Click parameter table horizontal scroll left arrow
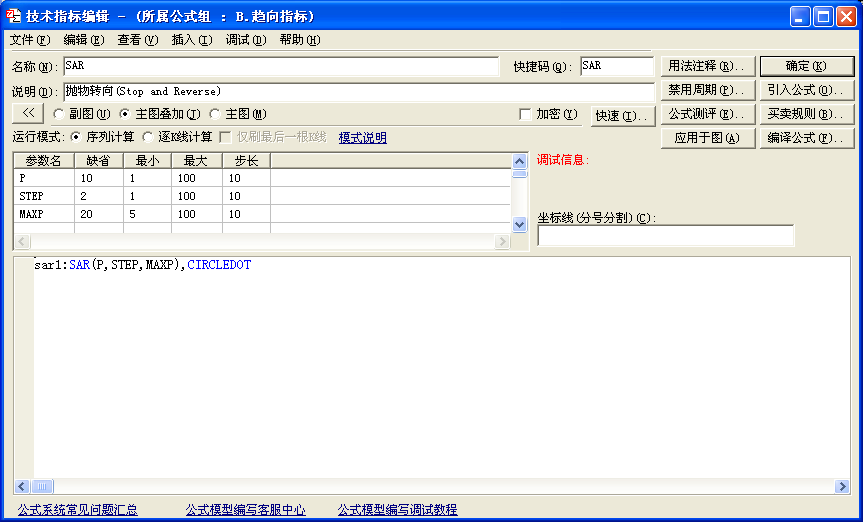Image resolution: width=863 pixels, height=522 pixels. (22, 241)
